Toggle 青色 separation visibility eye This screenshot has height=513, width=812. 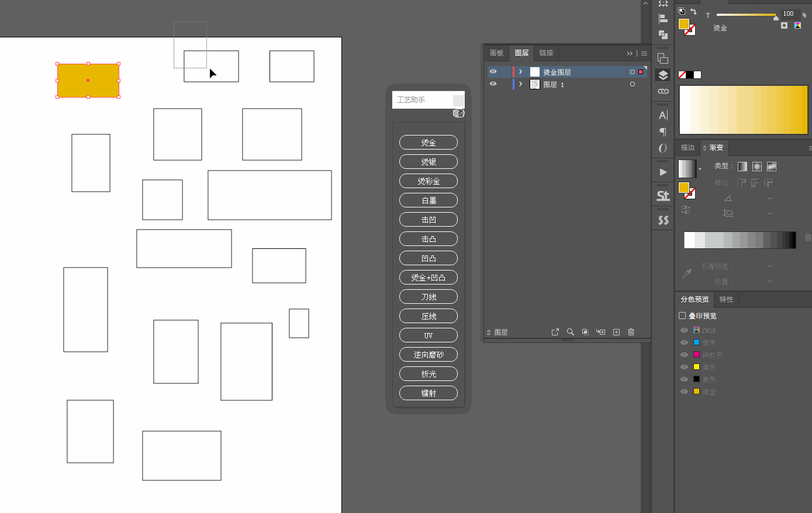684,342
